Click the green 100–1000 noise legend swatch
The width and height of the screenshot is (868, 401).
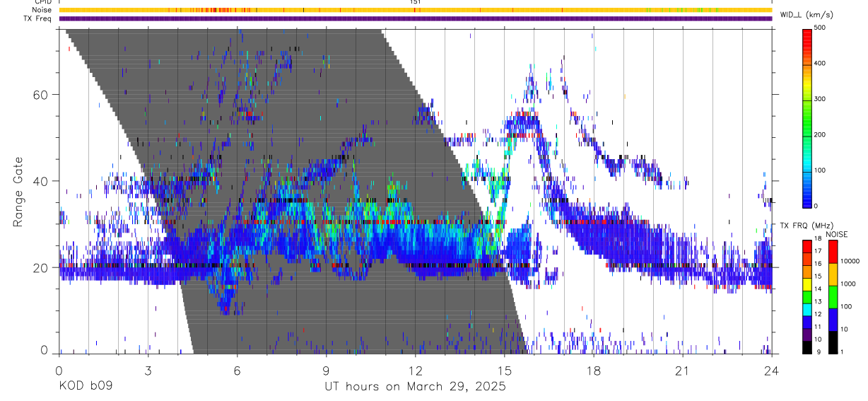coord(833,297)
